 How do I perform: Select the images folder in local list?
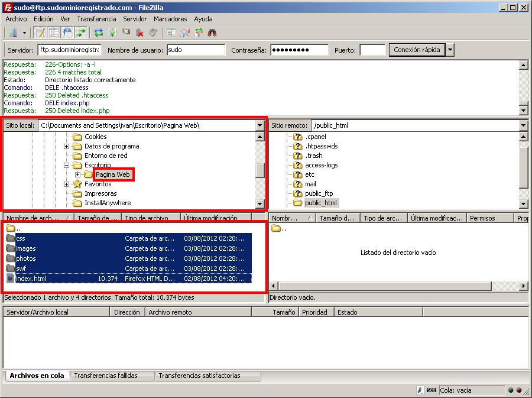[129, 248]
